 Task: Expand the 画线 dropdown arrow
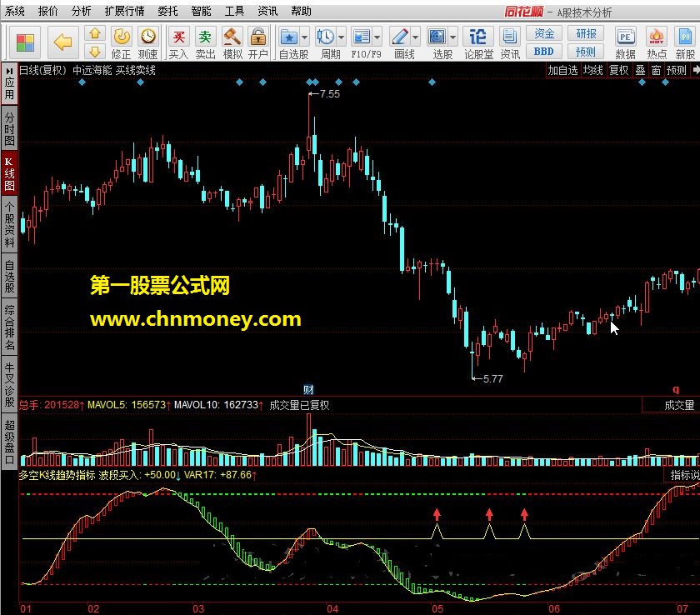[x=416, y=37]
